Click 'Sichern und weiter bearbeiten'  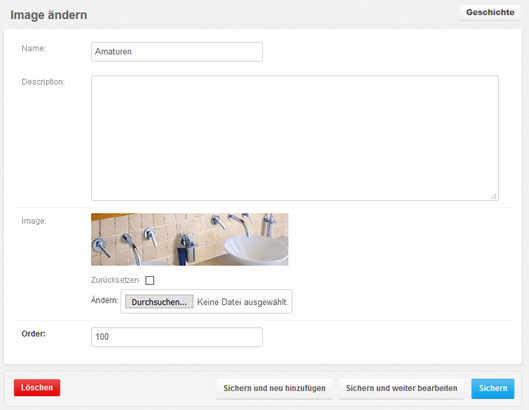click(x=401, y=388)
